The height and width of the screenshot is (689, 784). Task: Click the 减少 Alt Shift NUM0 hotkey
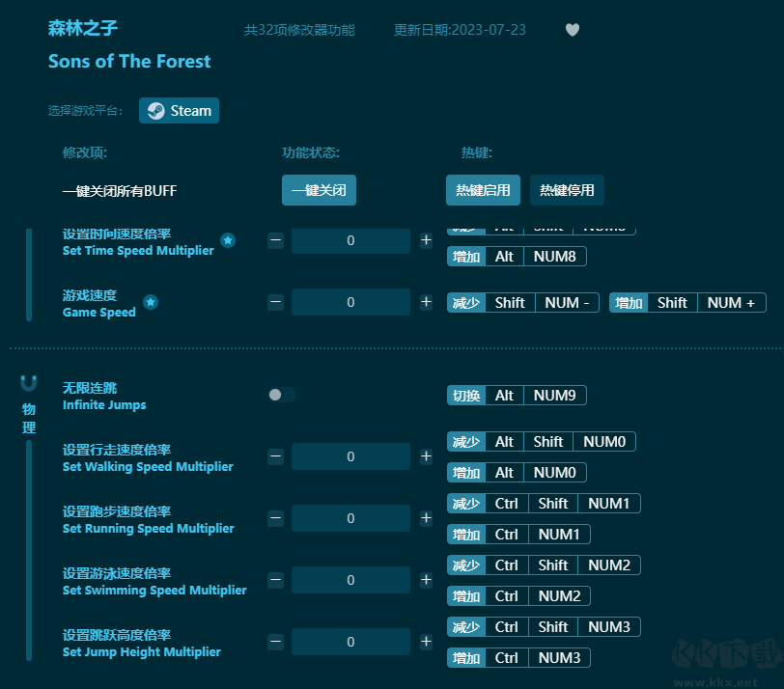(542, 442)
